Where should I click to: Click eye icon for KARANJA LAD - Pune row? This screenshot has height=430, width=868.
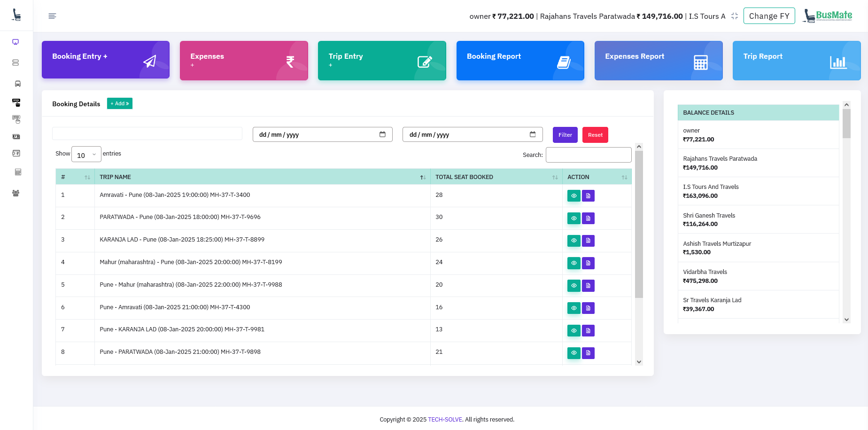[573, 241]
